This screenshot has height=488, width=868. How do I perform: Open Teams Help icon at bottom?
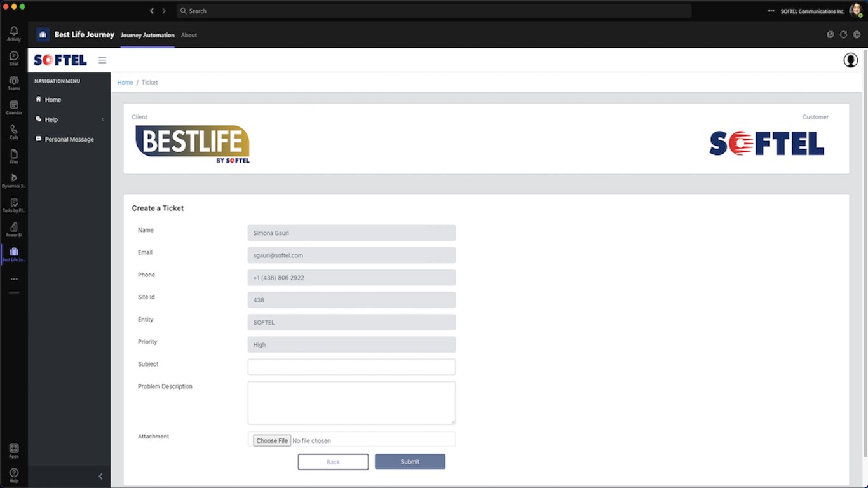(13, 475)
